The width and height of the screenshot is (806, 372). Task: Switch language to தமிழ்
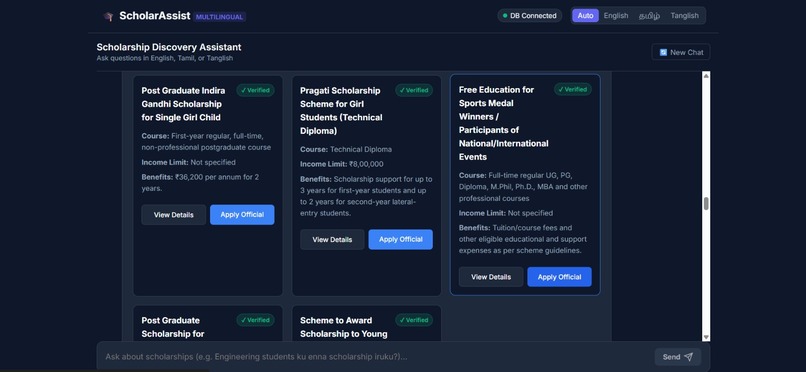click(x=649, y=16)
